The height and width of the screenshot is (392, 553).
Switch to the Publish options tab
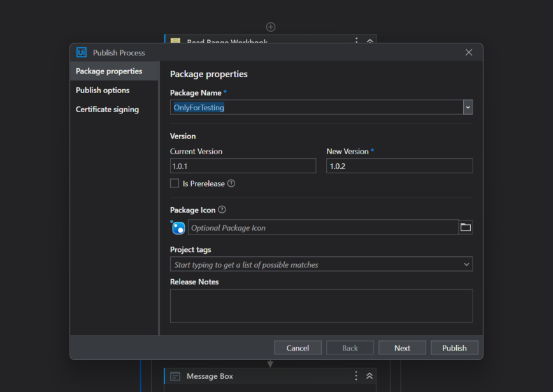tap(103, 91)
